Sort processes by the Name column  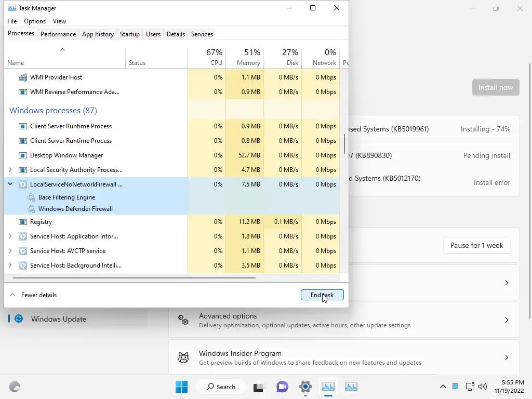pyautogui.click(x=64, y=58)
